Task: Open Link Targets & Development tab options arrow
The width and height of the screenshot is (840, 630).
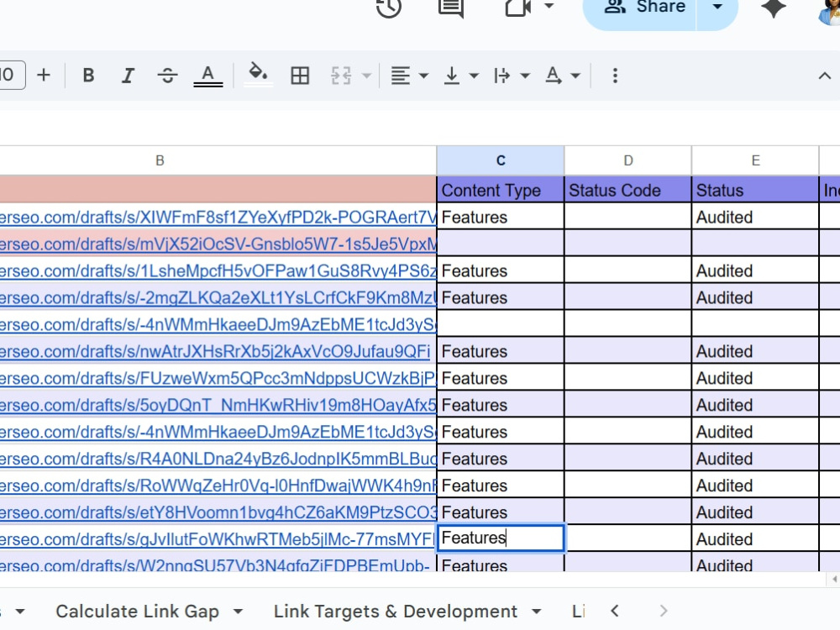Action: coord(536,612)
